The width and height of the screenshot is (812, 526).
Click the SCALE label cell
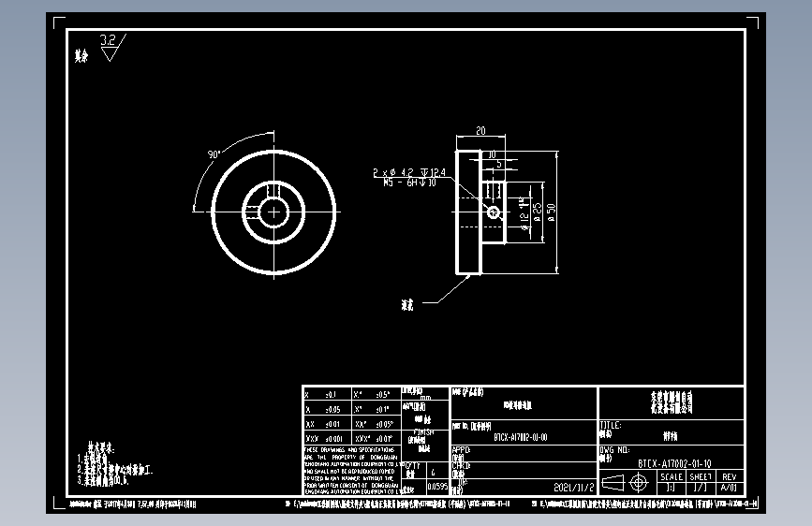pyautogui.click(x=672, y=476)
